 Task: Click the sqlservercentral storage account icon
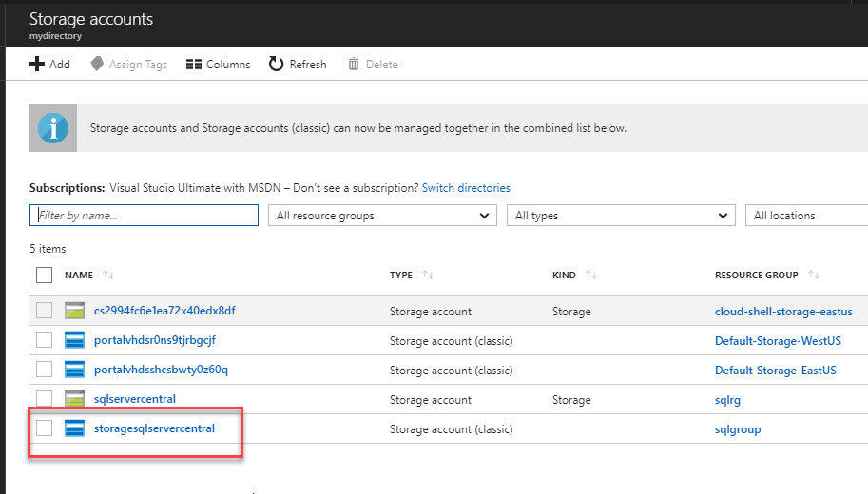click(x=75, y=399)
